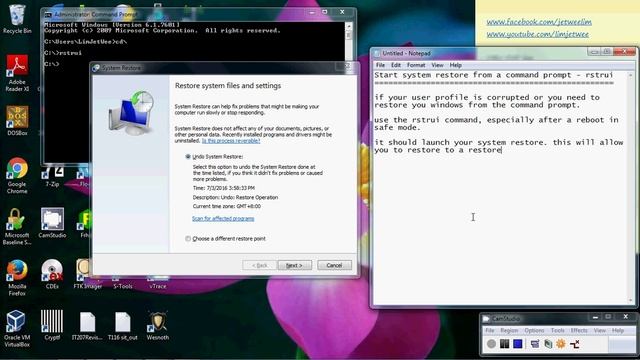The width and height of the screenshot is (640, 360).
Task: Open Notepad View menu
Action: (x=437, y=65)
